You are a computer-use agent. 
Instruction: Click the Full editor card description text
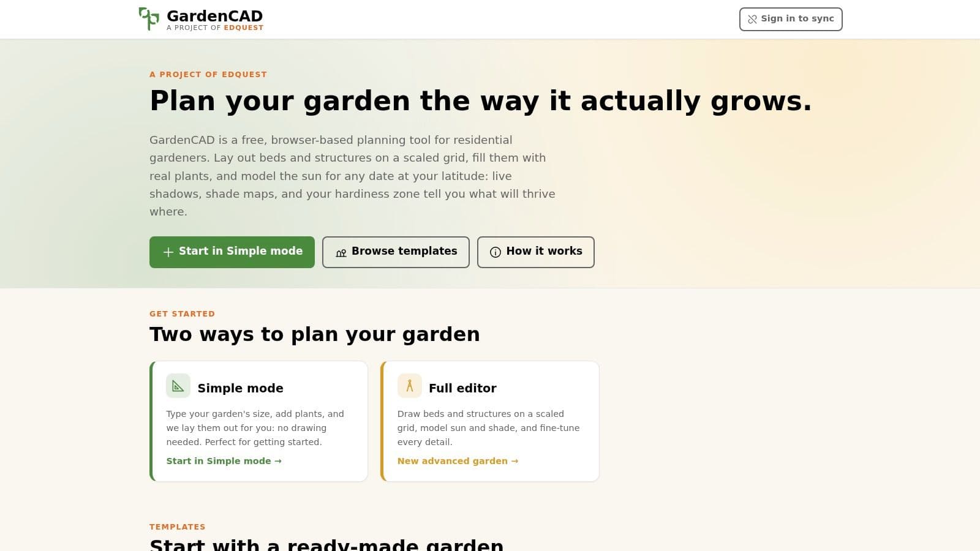(488, 428)
